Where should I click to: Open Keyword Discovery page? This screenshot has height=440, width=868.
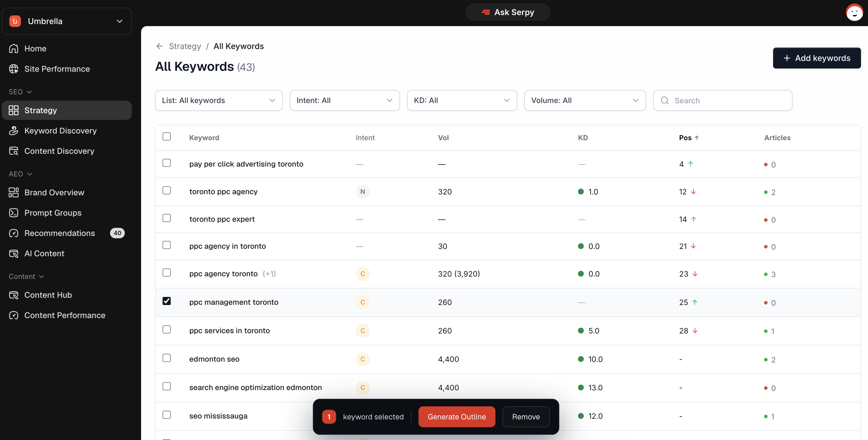(67, 130)
